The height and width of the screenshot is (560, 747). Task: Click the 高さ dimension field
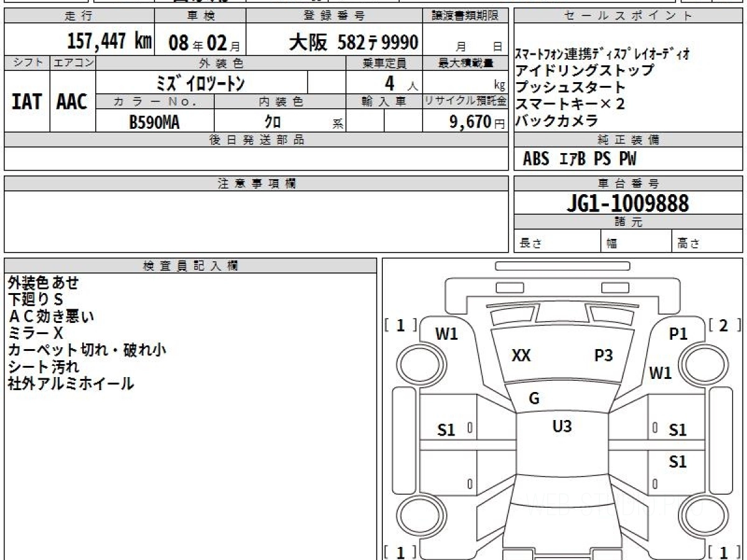[707, 241]
